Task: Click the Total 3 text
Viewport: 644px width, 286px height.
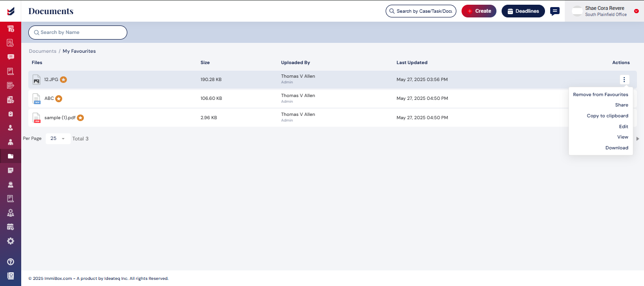Action: click(80, 139)
